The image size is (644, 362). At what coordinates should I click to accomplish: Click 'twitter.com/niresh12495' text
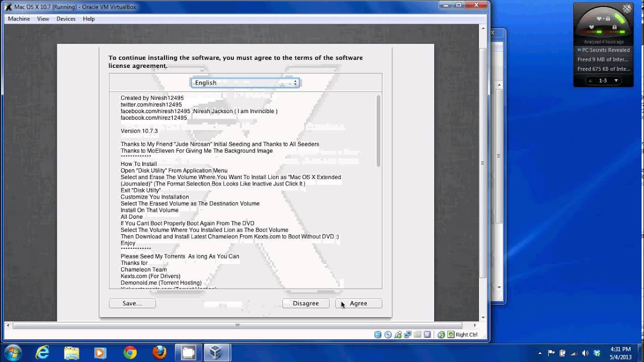(x=151, y=105)
